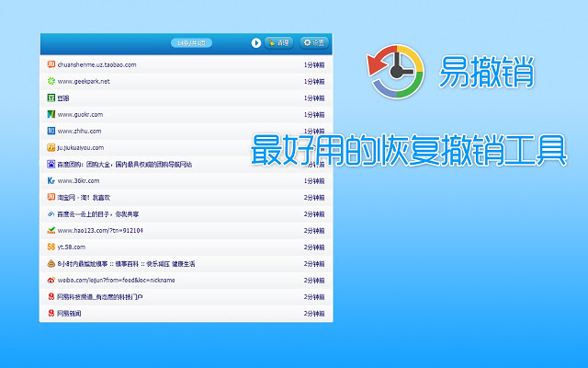Open the 设置 (settings) button
The width and height of the screenshot is (588, 368).
click(314, 42)
